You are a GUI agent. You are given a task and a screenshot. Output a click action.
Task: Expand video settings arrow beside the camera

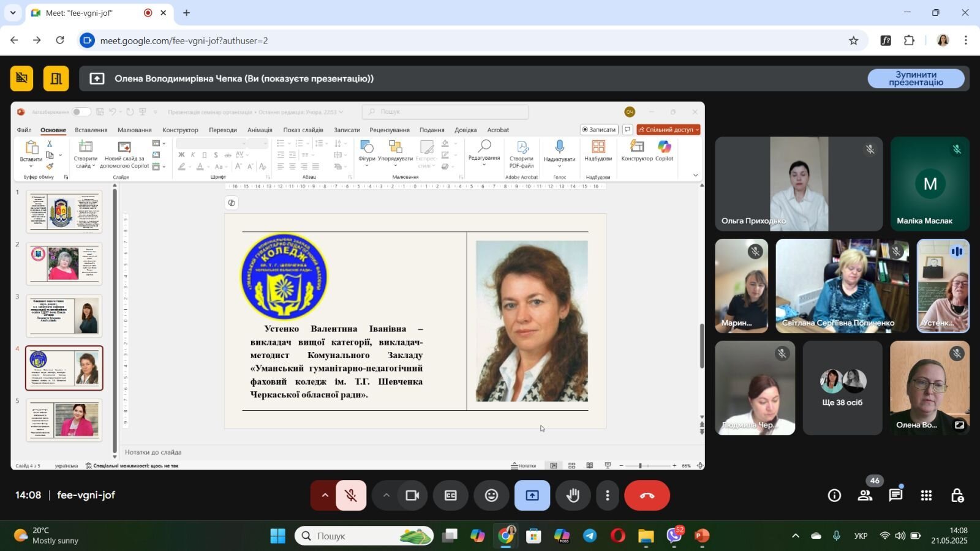(386, 495)
